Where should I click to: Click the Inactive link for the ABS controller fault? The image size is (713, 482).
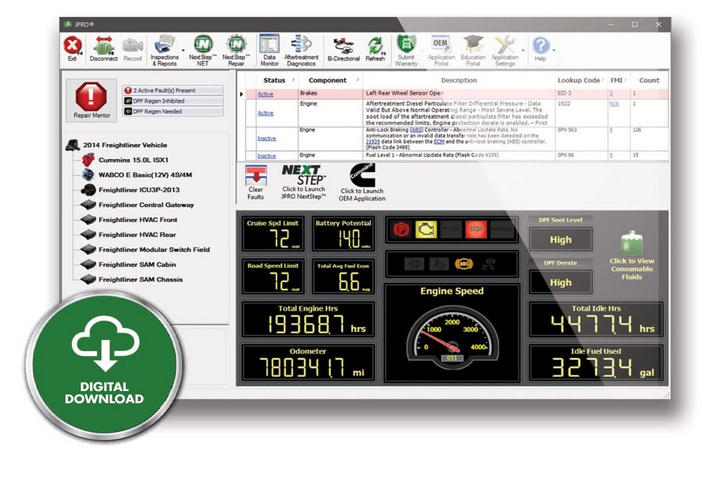(266, 138)
